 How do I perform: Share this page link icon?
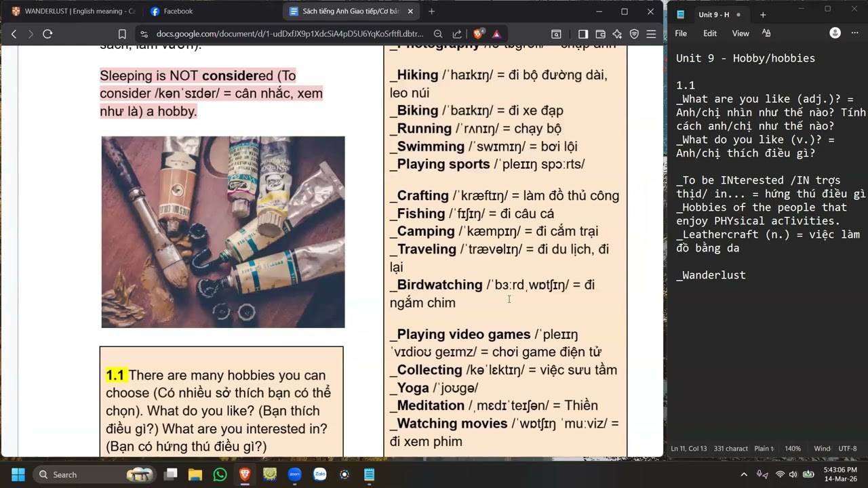click(x=457, y=34)
